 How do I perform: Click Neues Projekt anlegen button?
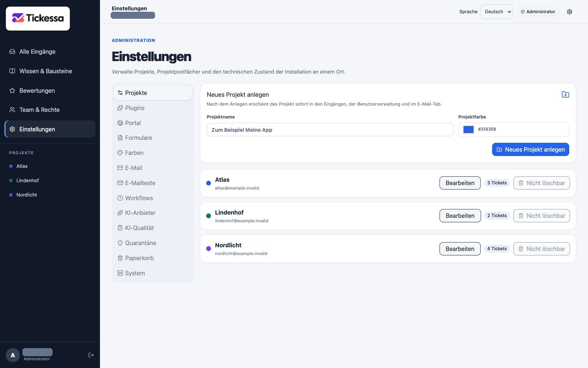coord(531,149)
